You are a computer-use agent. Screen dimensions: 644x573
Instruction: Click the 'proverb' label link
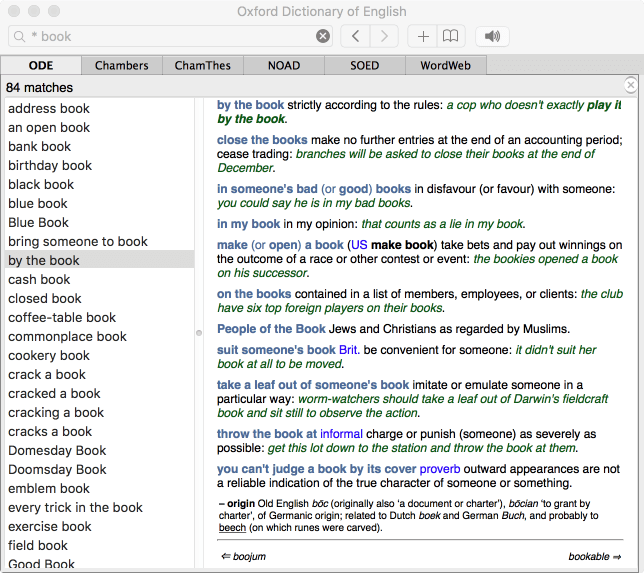pyautogui.click(x=439, y=469)
